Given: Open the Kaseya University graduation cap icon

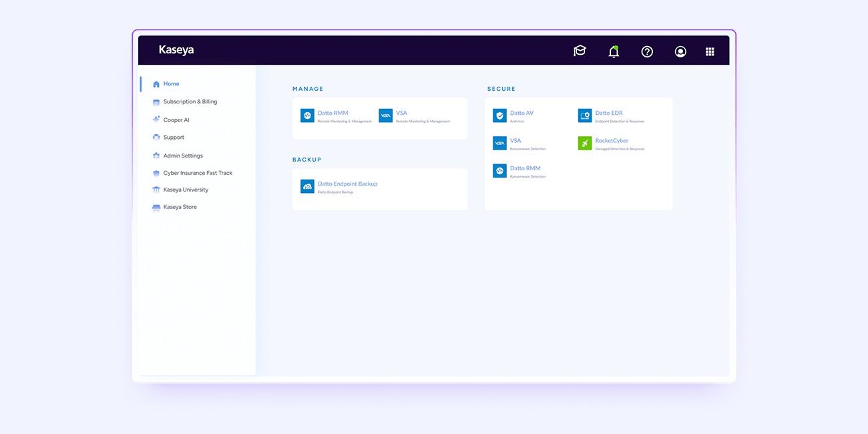Looking at the screenshot, I should click(580, 51).
